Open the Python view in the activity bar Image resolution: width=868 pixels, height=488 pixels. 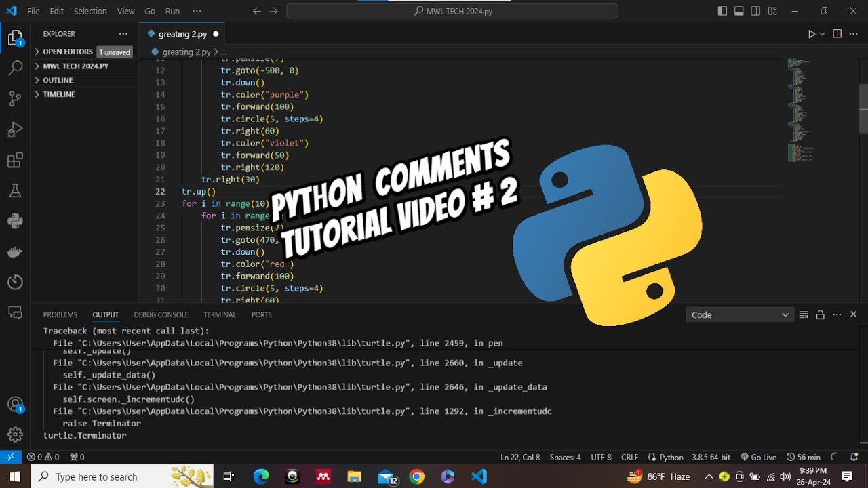(x=15, y=221)
